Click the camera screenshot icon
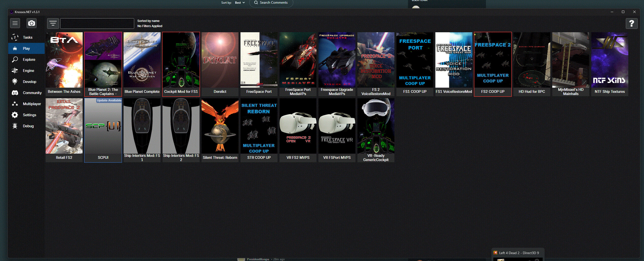 point(32,23)
